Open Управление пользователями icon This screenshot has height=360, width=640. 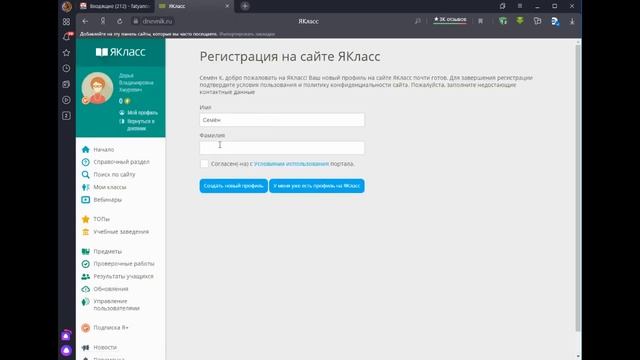[85, 302]
